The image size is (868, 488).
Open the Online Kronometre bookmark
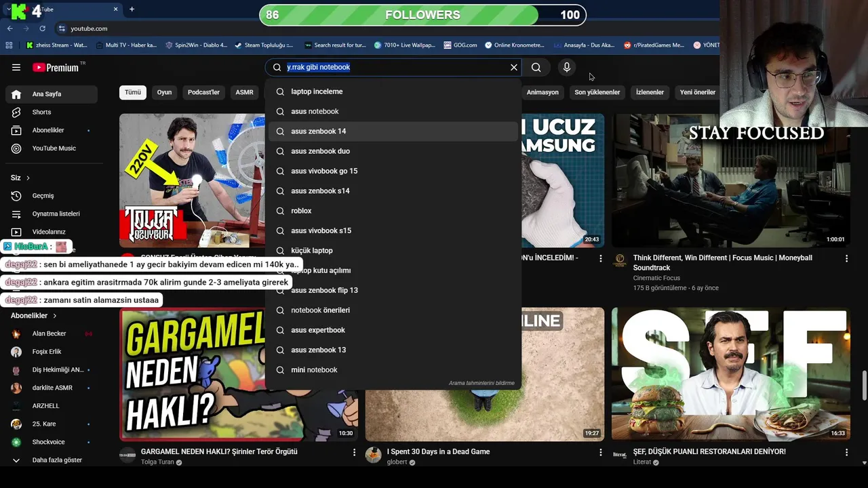(514, 45)
